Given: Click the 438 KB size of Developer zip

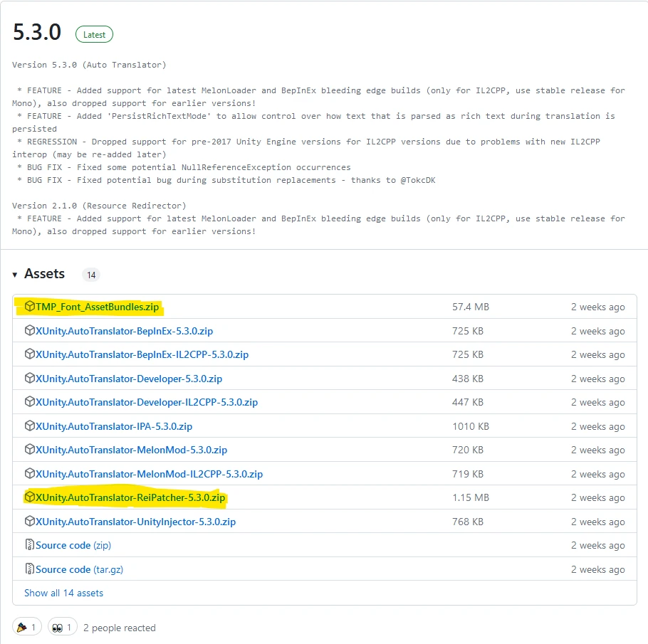Looking at the screenshot, I should pos(468,379).
